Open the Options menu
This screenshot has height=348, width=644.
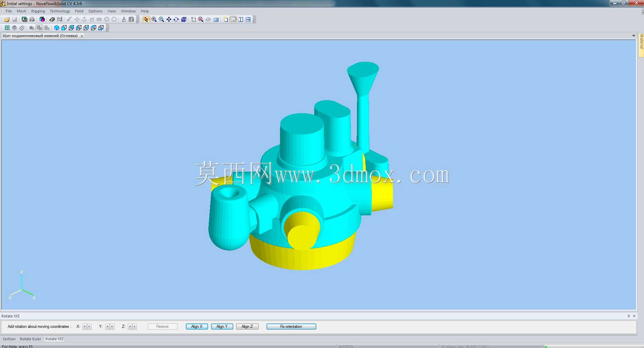(95, 11)
